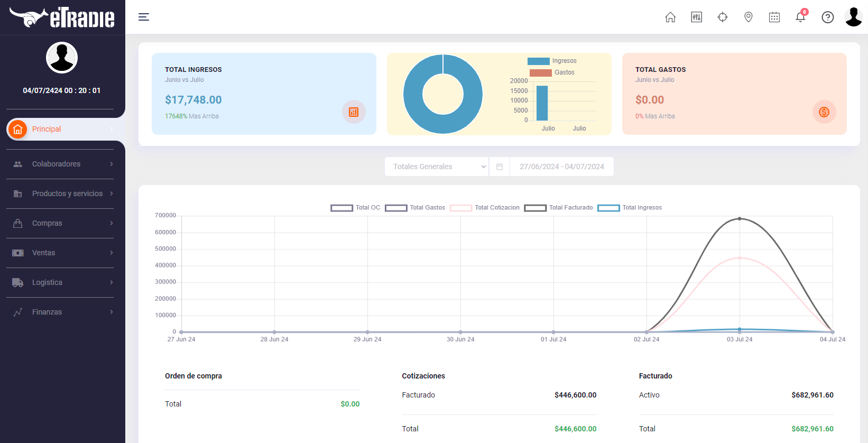Viewport: 868px width, 443px height.
Task: Toggle Total Facturado legend series
Action: click(558, 208)
